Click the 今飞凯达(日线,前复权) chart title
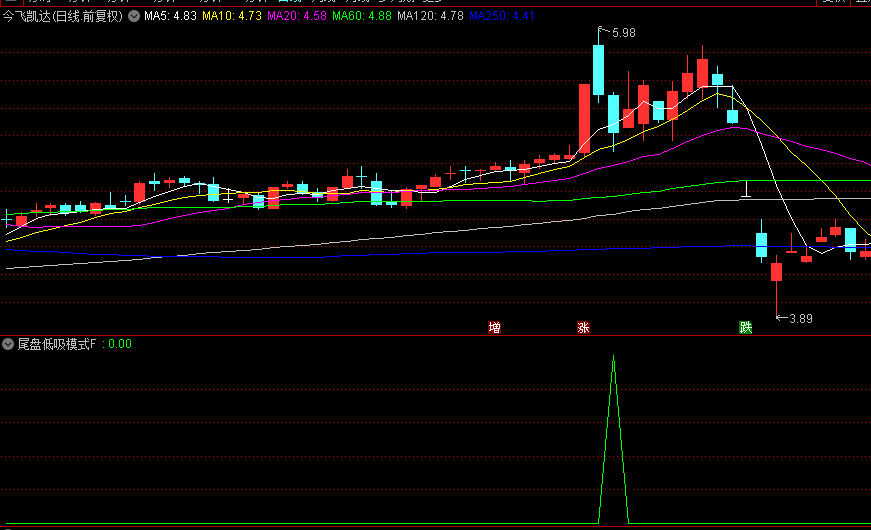The image size is (871, 530). [x=63, y=16]
